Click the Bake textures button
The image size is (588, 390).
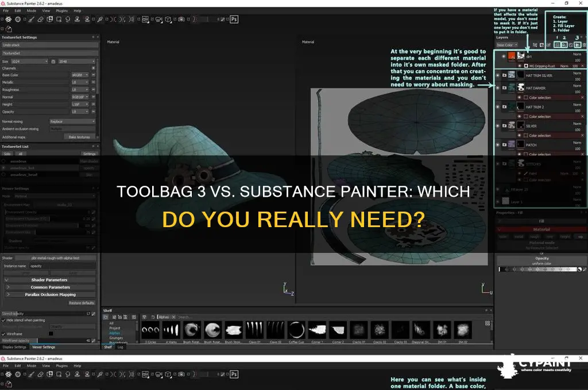click(x=79, y=137)
